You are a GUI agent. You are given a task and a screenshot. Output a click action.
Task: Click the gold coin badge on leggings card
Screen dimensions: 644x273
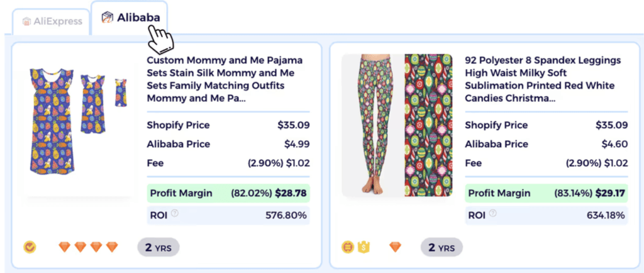(348, 247)
